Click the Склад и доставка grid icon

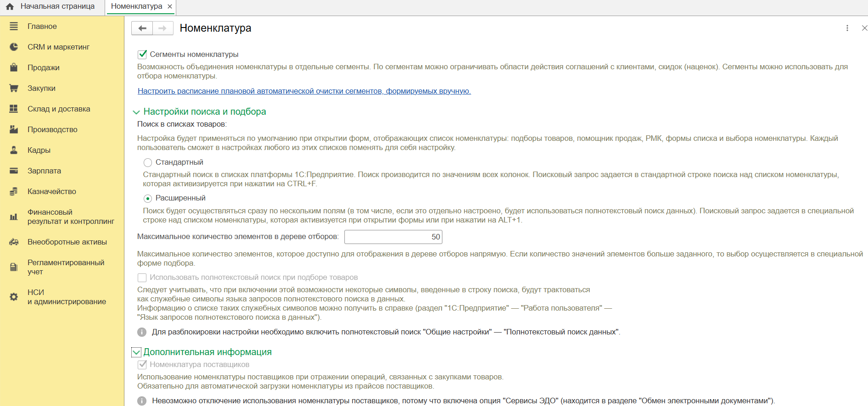tap(14, 109)
